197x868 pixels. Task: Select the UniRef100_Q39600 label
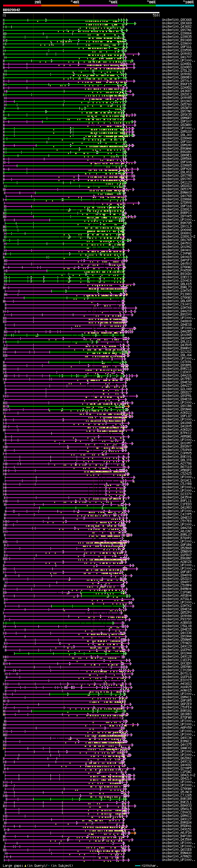[x=177, y=43]
